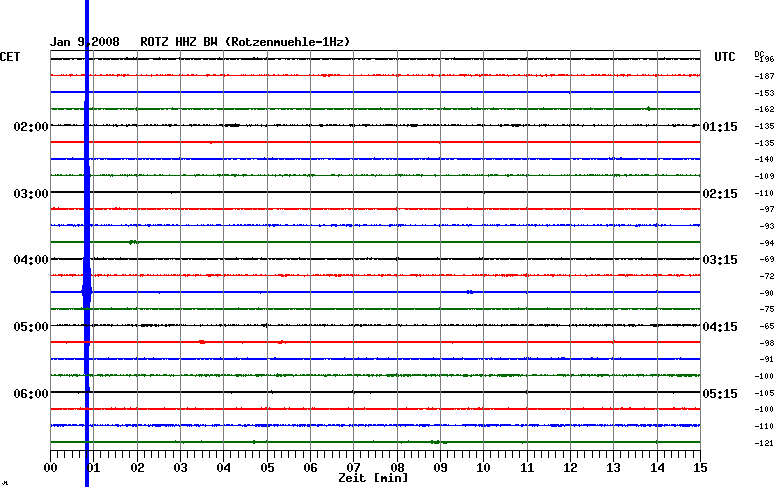Select the DC offset value '-105'
This screenshot has height=494, width=780.
[x=764, y=393]
